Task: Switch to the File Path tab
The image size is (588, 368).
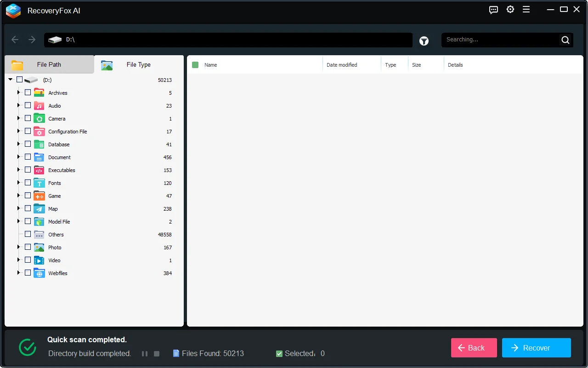Action: click(49, 64)
